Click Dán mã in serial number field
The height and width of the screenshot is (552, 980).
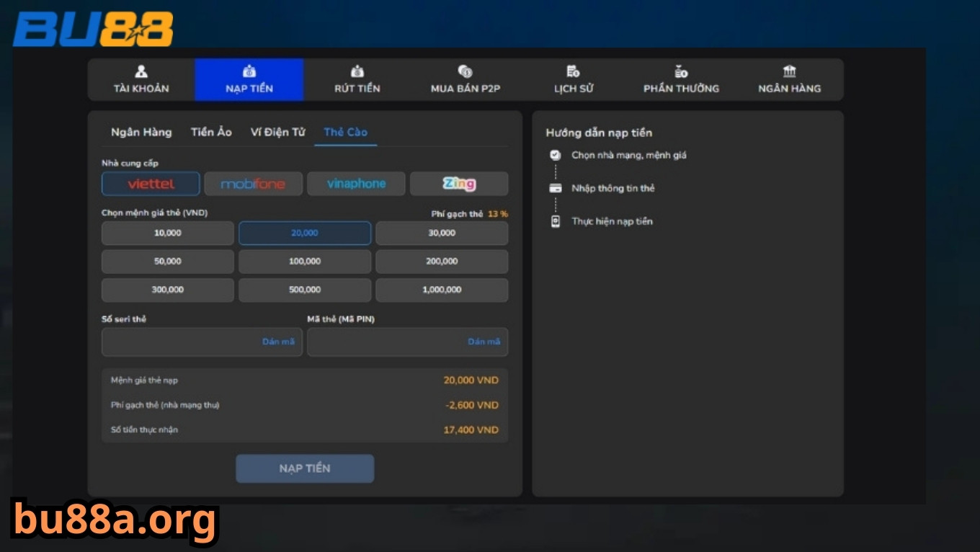[278, 342]
